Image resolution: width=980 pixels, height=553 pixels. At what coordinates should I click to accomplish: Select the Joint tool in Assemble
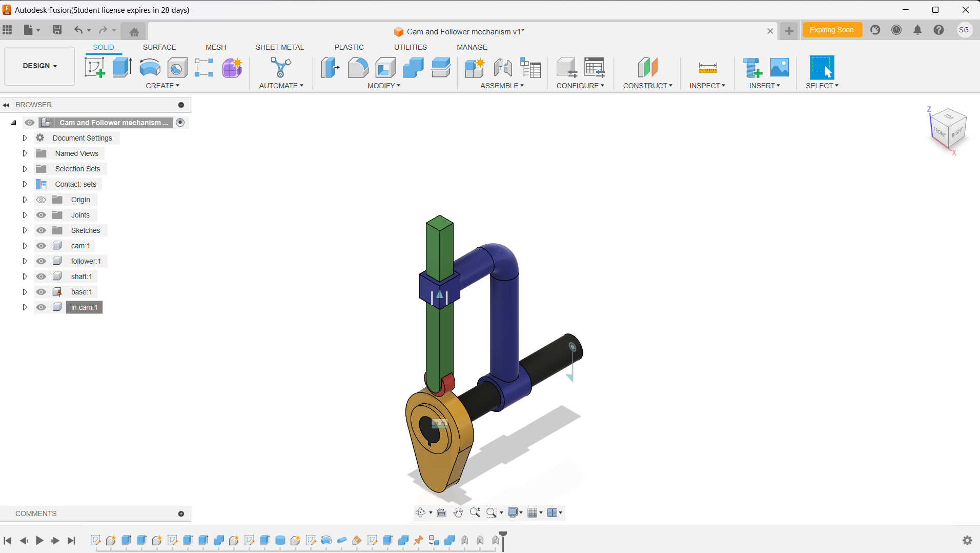coord(503,67)
